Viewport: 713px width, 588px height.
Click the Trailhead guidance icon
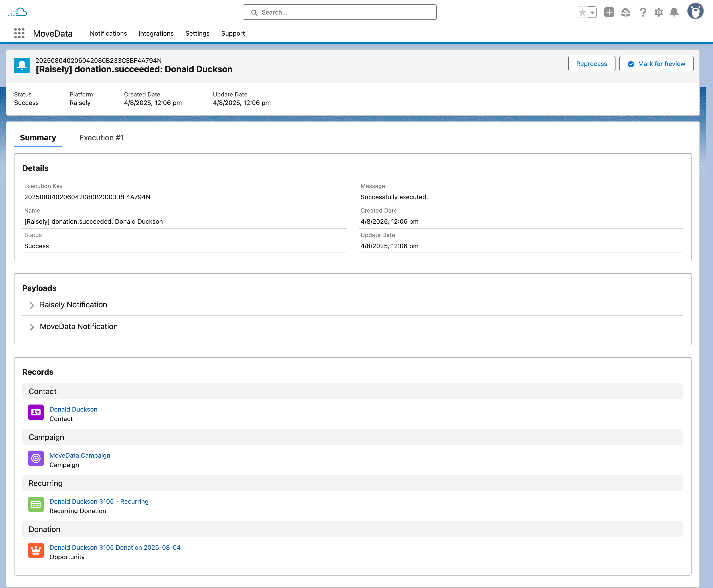[x=625, y=13]
